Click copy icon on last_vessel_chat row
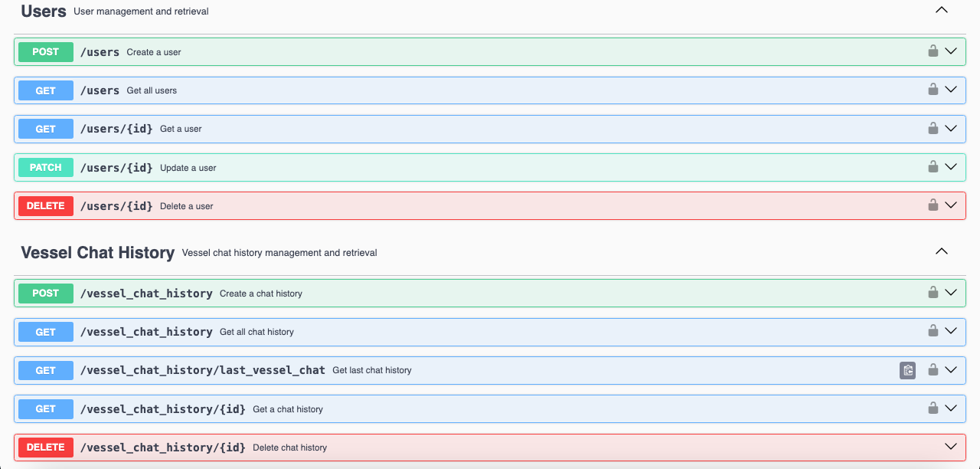Viewport: 980px width, 469px height. click(907, 370)
